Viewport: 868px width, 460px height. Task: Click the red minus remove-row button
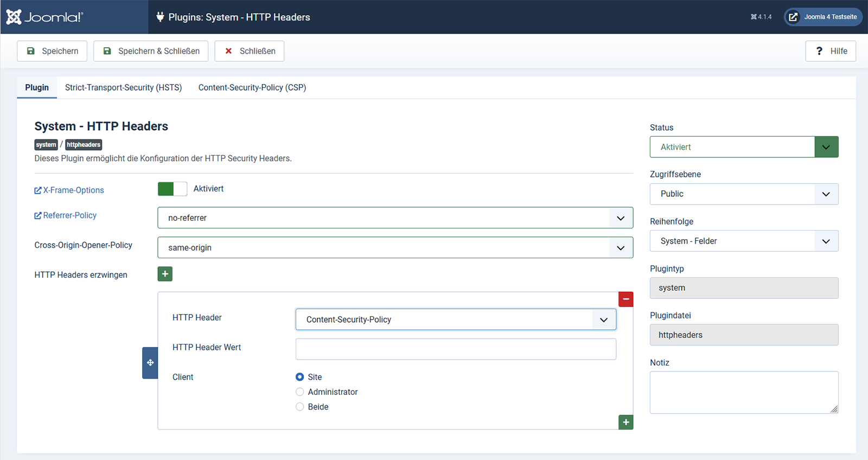tap(626, 299)
